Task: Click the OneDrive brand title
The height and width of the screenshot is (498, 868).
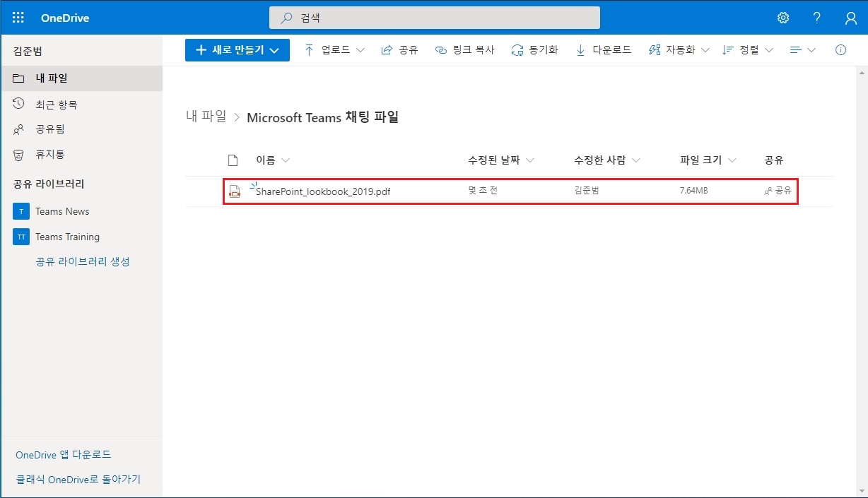Action: pos(65,18)
